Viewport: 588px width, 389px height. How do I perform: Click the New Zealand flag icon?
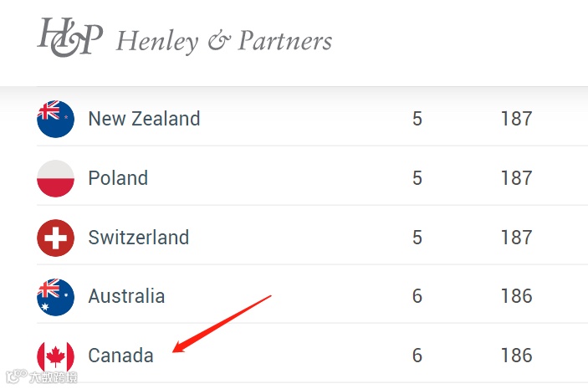[x=55, y=119]
